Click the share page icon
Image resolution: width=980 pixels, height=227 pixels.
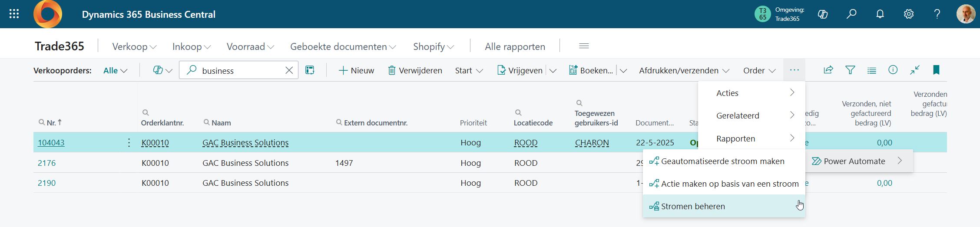click(828, 70)
